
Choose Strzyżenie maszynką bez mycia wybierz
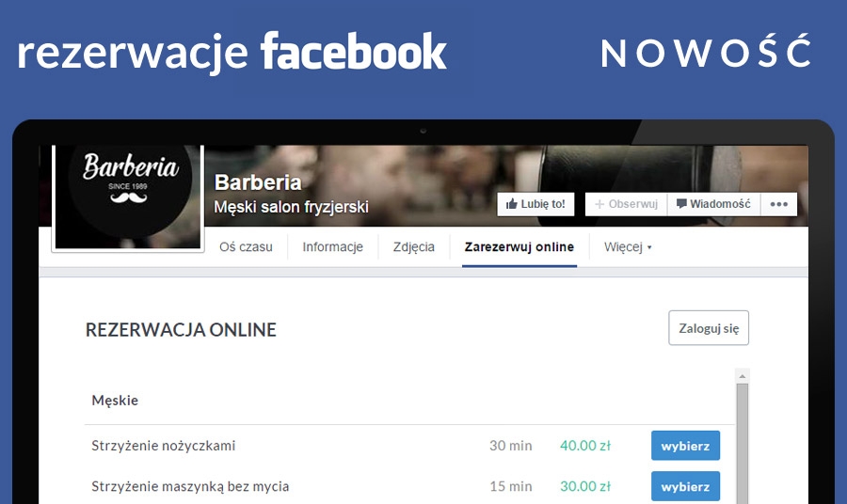(685, 486)
